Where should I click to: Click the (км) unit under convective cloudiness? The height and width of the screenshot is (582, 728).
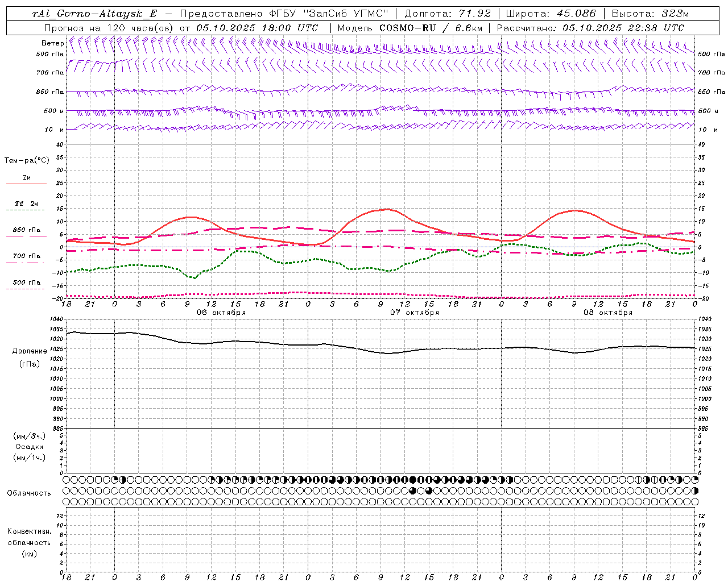pos(29,554)
